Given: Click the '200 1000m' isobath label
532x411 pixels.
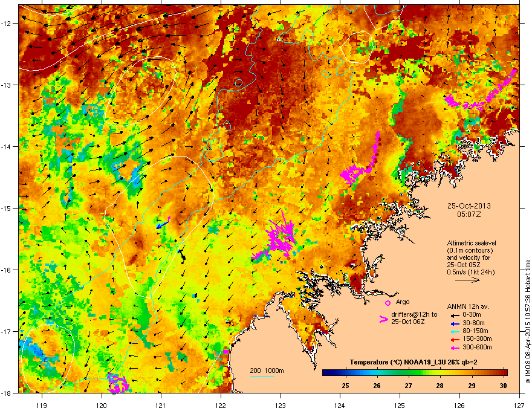Looking at the screenshot, I should 267,371.
